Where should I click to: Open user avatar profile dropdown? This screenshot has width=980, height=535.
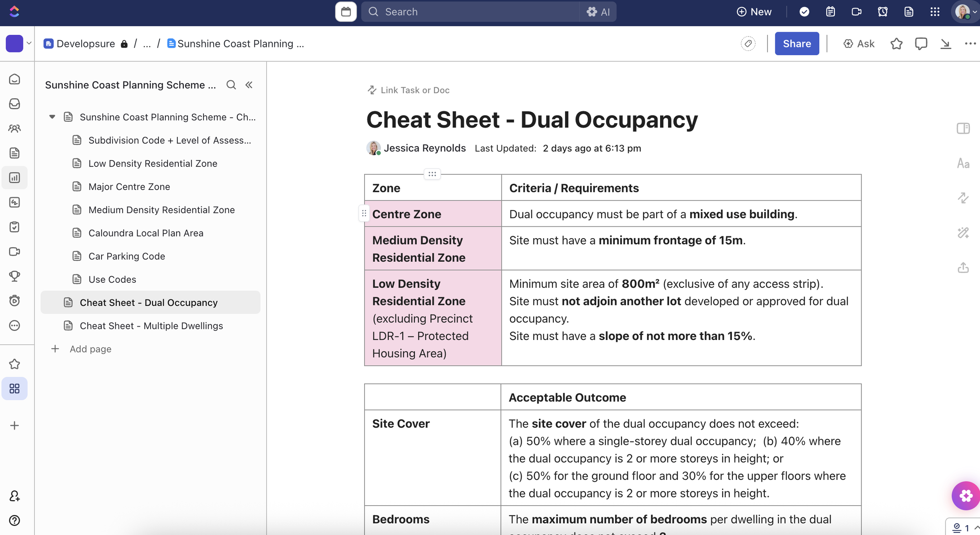click(x=966, y=12)
